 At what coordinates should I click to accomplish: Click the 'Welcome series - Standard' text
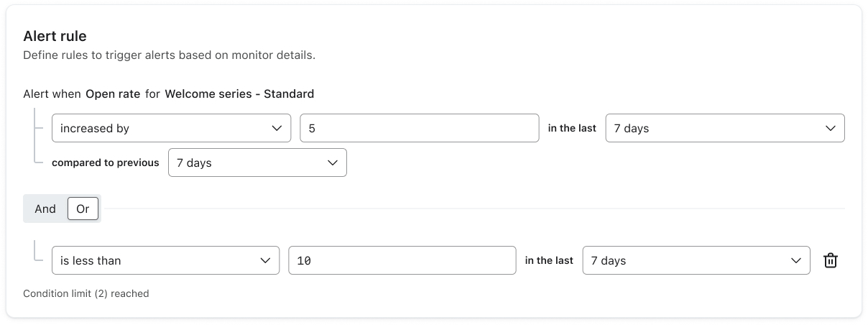tap(239, 93)
